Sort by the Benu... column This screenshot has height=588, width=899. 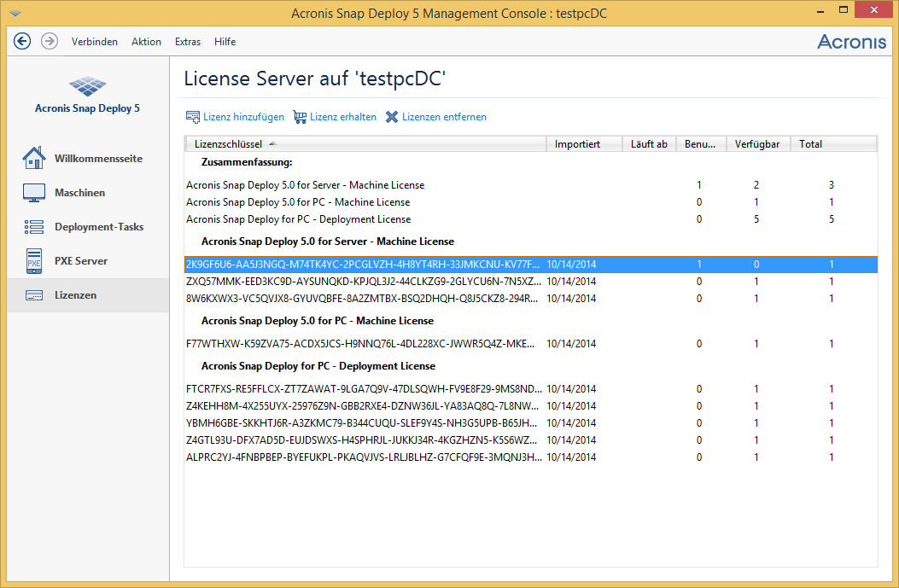point(701,144)
